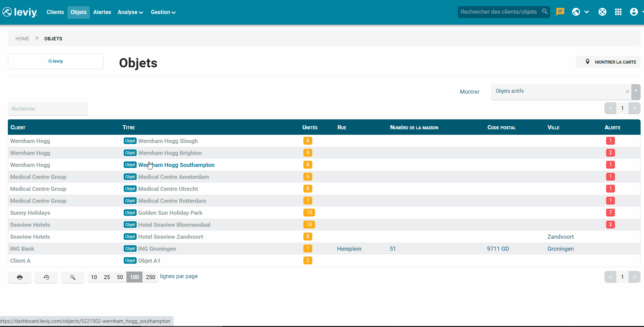Click unit badge 10 for Hotel Seaview Bloemendaal
The width and height of the screenshot is (644, 327).
pos(309,224)
